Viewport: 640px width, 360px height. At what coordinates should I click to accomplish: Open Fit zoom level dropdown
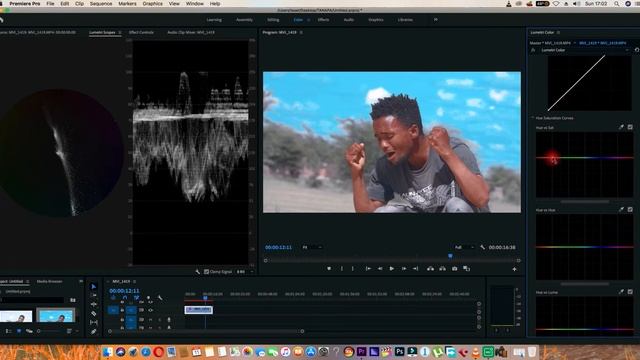pos(312,247)
